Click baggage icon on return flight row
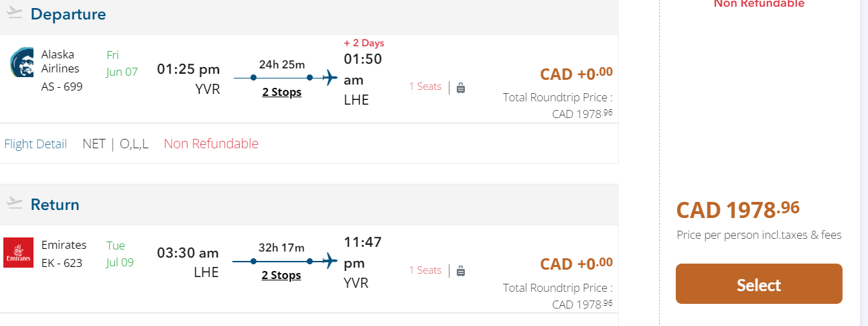This screenshot has width=868, height=326. tap(461, 271)
